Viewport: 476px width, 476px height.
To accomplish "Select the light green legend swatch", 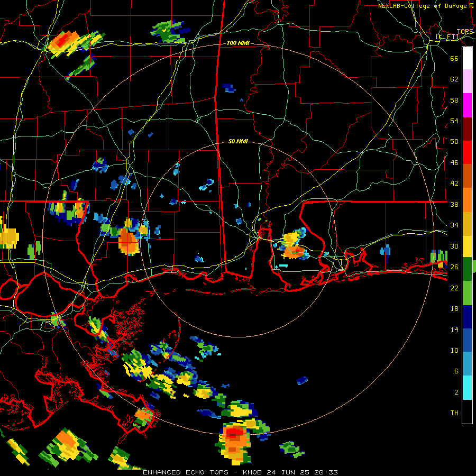I will click(x=467, y=293).
